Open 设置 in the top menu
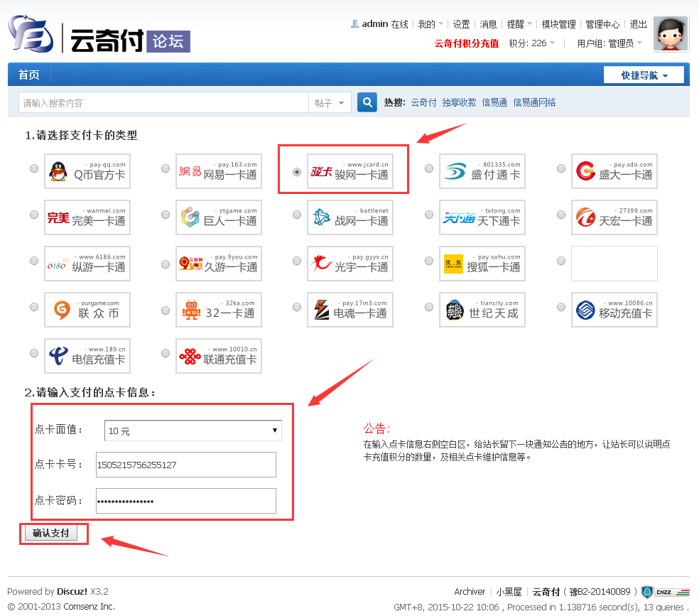699x616 pixels. [462, 24]
